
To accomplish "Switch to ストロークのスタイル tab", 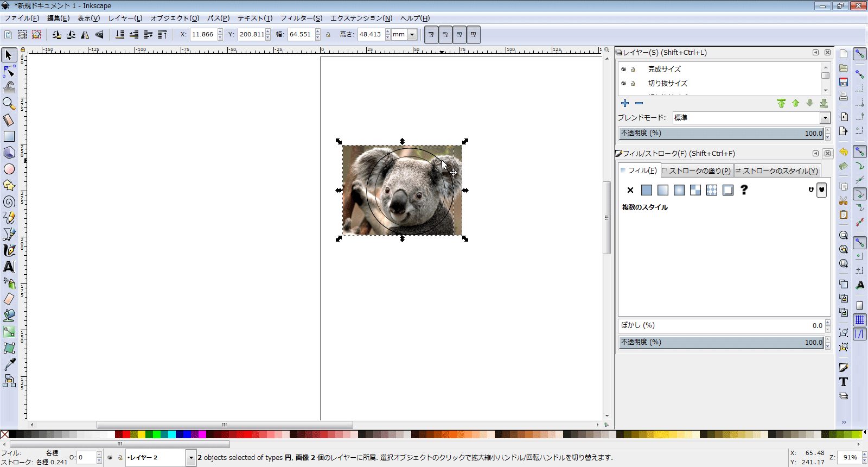I will tap(777, 171).
